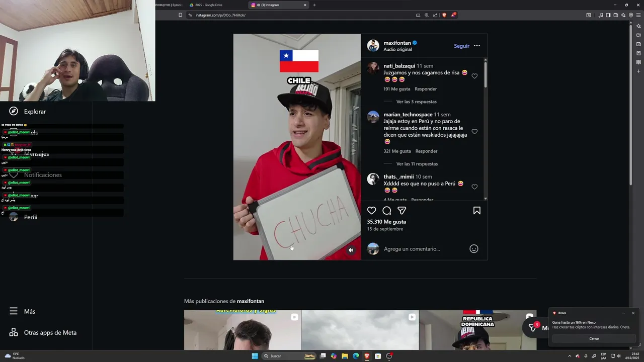Open maxifontan profile picture in header
This screenshot has width=644, height=362.
pos(373,46)
